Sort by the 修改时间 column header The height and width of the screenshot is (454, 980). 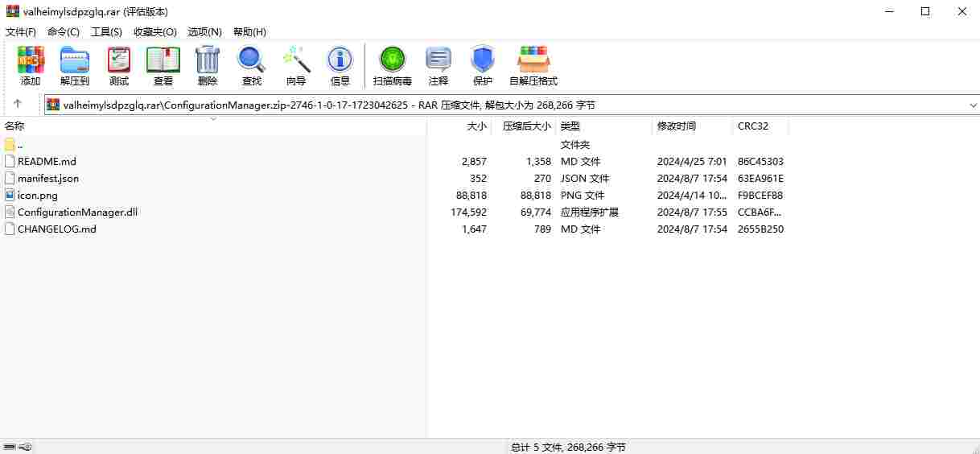(692, 126)
